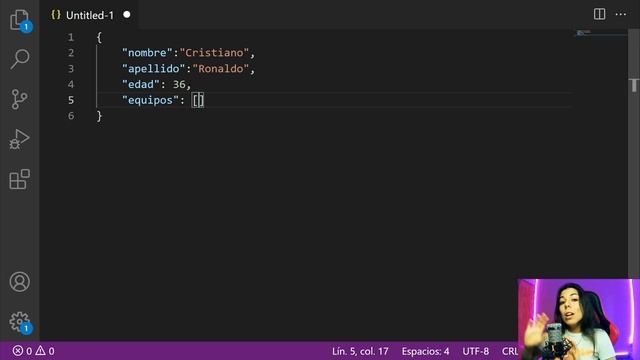Select the Untitled-1 editor tab
Viewport: 640px width, 360px height.
pyautogui.click(x=89, y=15)
